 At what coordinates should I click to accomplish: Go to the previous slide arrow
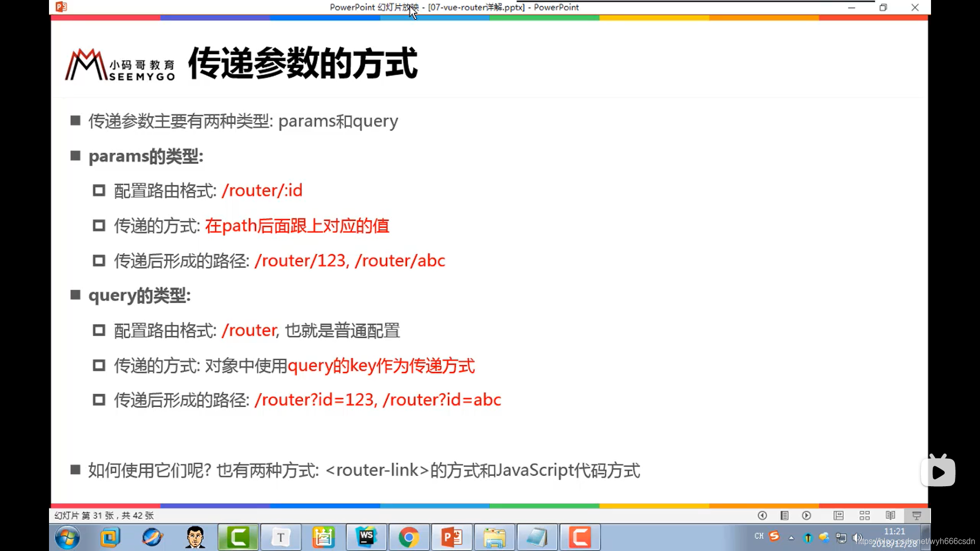[762, 516]
